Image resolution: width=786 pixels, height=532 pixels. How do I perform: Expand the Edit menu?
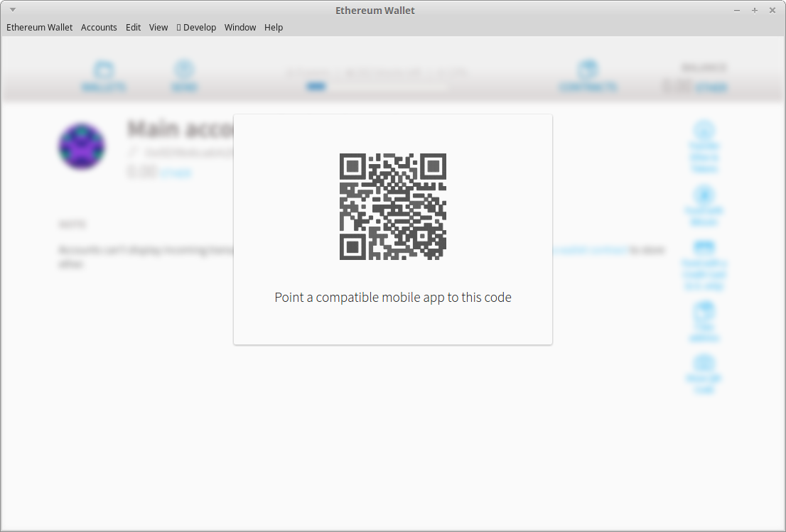point(133,28)
